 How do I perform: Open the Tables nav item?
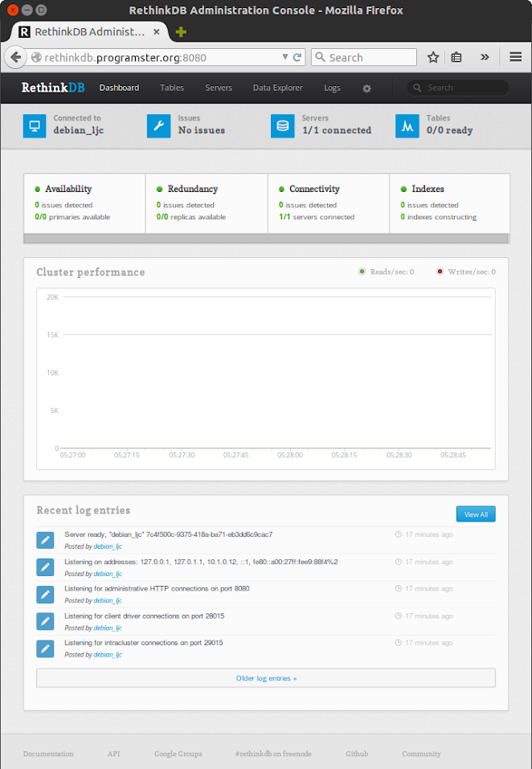[172, 88]
